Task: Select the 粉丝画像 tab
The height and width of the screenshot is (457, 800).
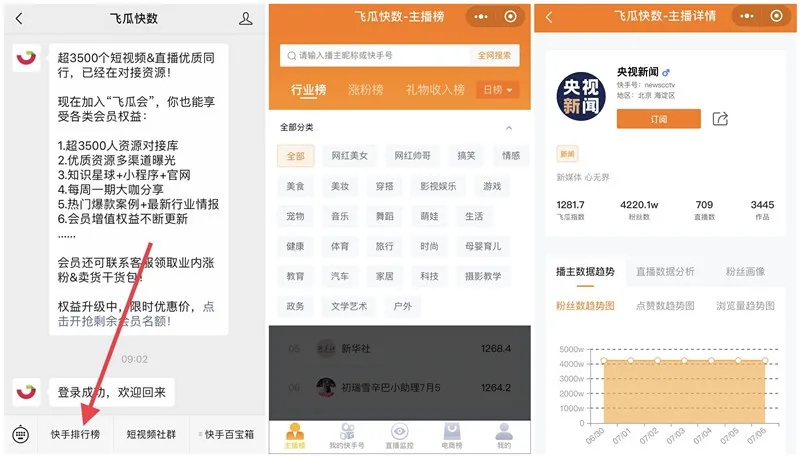Action: click(x=745, y=272)
